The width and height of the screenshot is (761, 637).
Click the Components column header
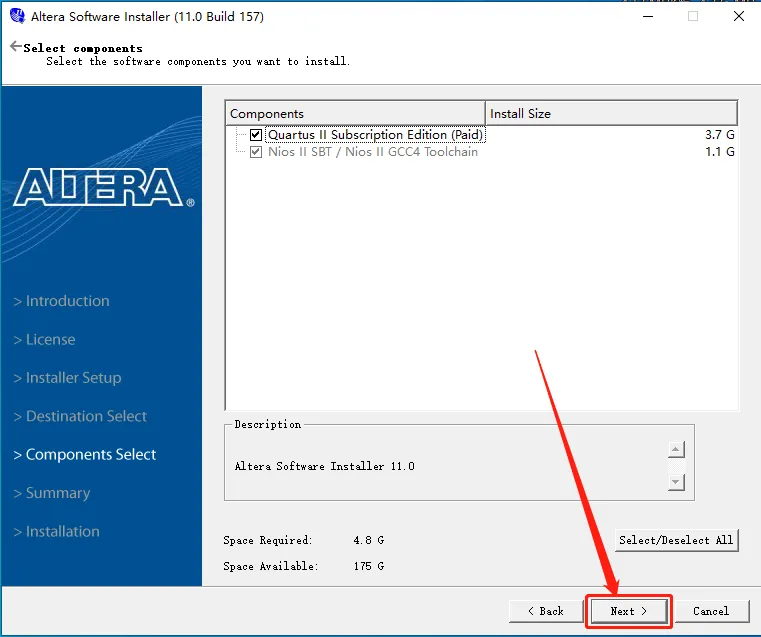tap(355, 113)
